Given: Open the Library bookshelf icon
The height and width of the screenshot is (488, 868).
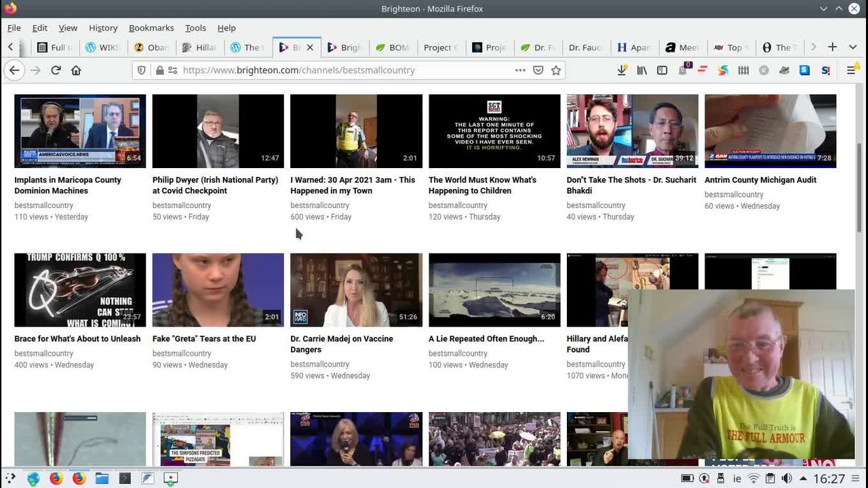Looking at the screenshot, I should coord(642,70).
